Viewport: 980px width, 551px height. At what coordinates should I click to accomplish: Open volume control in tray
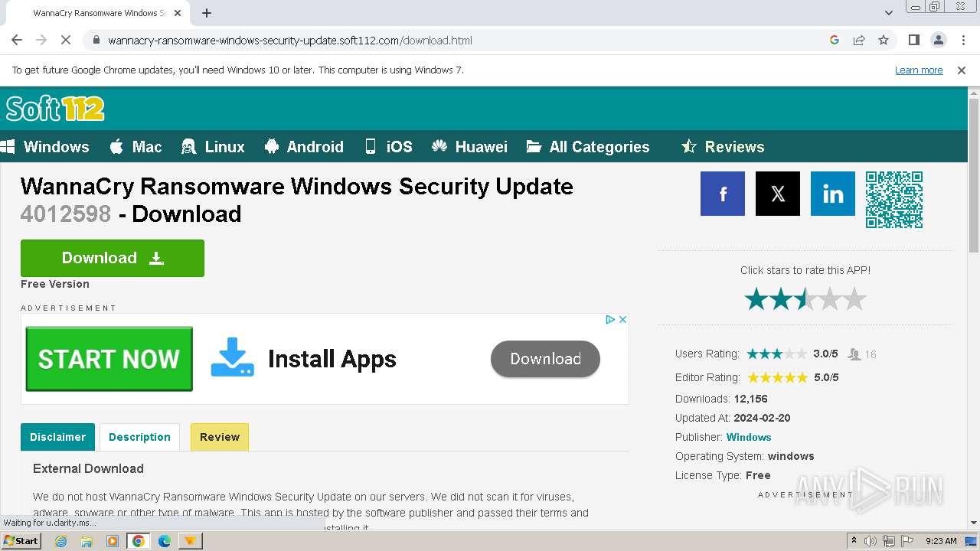click(871, 541)
